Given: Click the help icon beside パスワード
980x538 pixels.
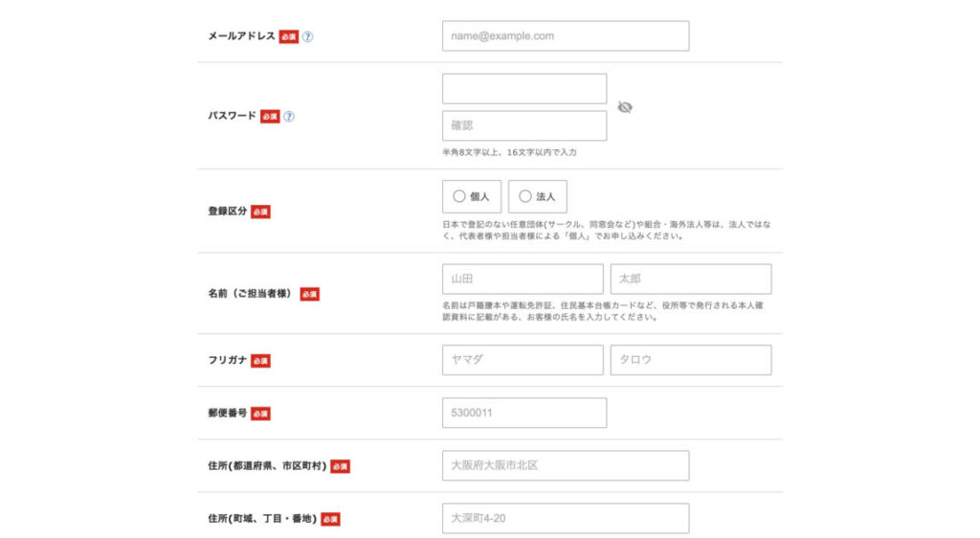Looking at the screenshot, I should pyautogui.click(x=289, y=117).
